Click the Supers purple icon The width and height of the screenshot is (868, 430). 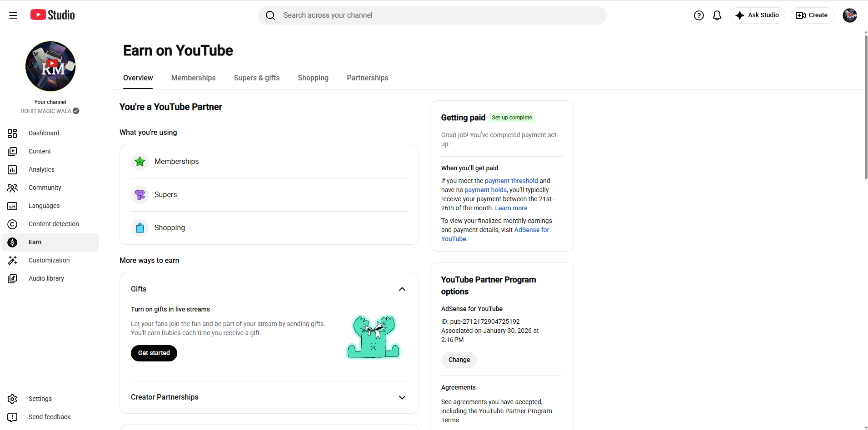coord(140,194)
